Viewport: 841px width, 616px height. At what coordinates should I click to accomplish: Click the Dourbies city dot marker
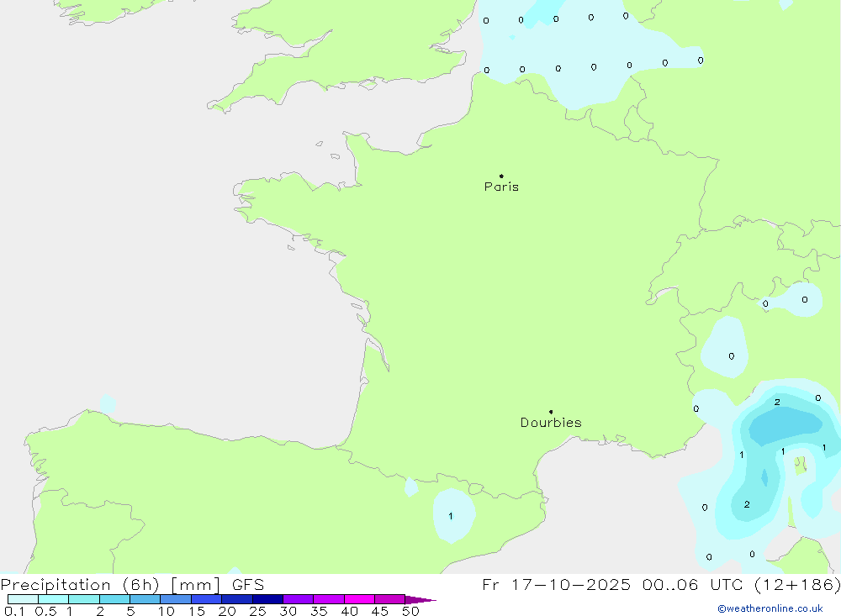pyautogui.click(x=551, y=412)
